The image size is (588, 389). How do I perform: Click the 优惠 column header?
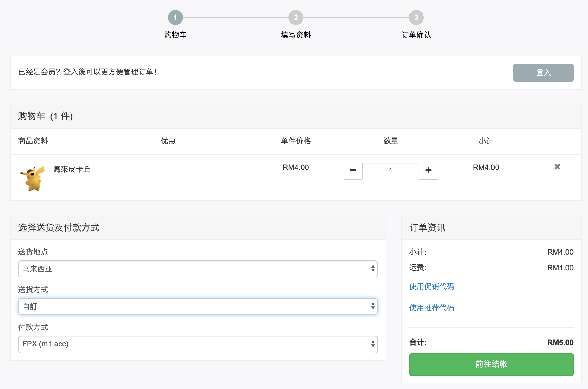[168, 141]
